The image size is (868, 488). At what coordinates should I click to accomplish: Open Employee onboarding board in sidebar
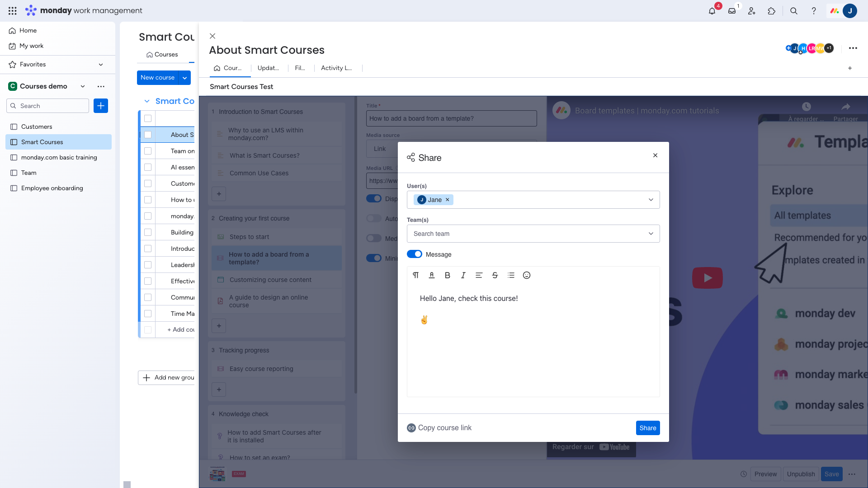[x=58, y=188]
